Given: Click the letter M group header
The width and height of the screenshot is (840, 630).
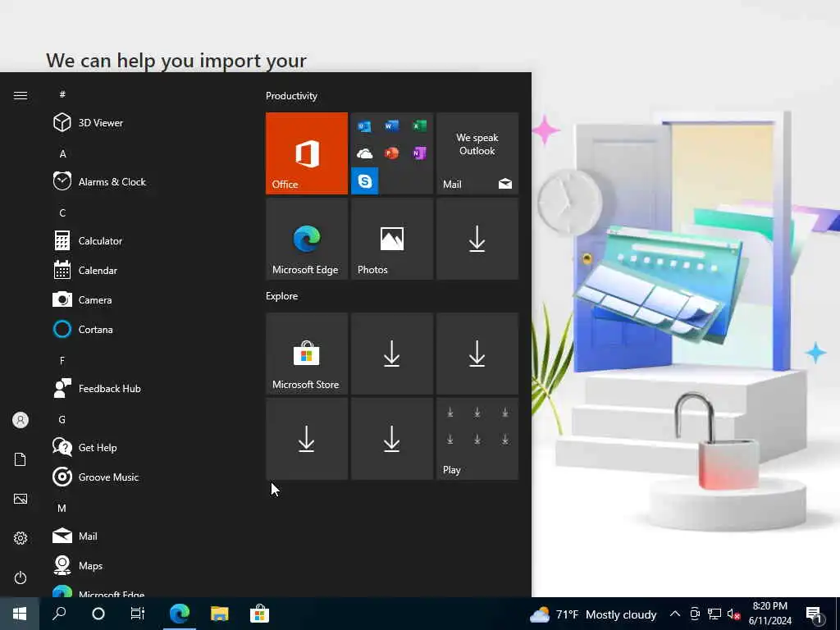Looking at the screenshot, I should point(62,508).
